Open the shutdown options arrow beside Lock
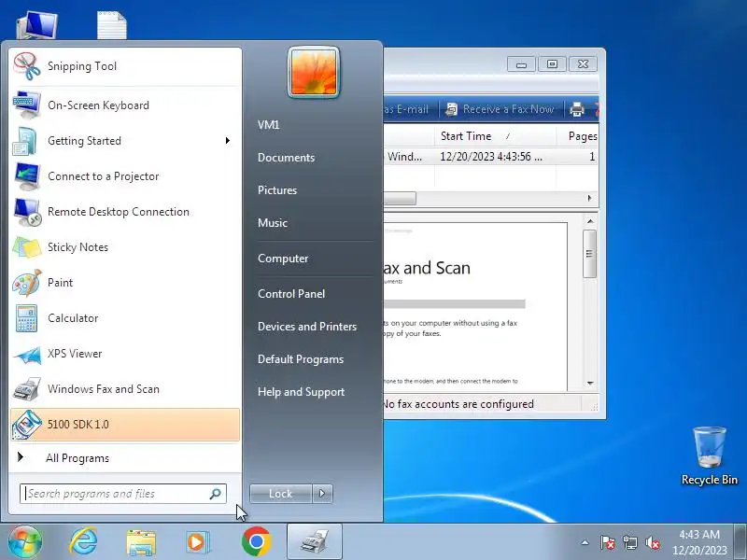The image size is (747, 560). pos(322,494)
